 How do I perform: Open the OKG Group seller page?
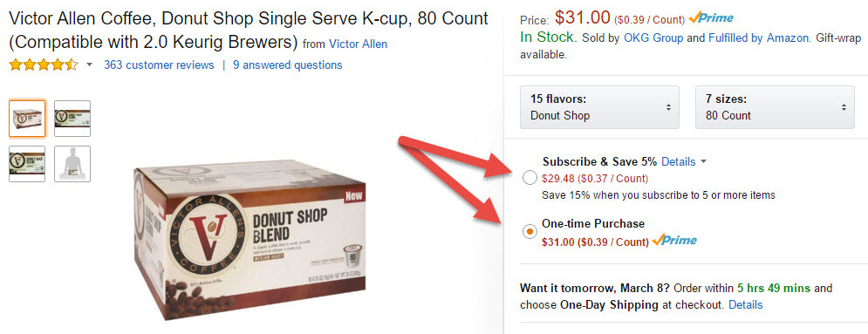653,38
